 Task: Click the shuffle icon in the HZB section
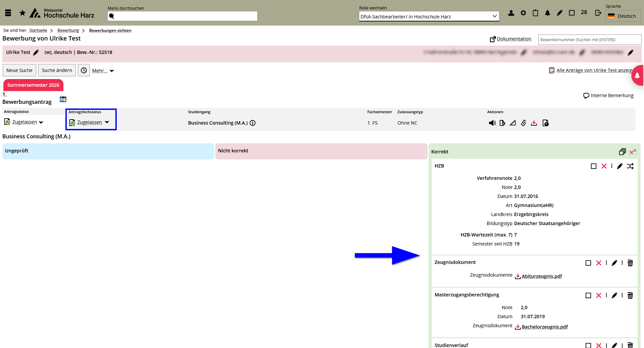click(x=630, y=166)
